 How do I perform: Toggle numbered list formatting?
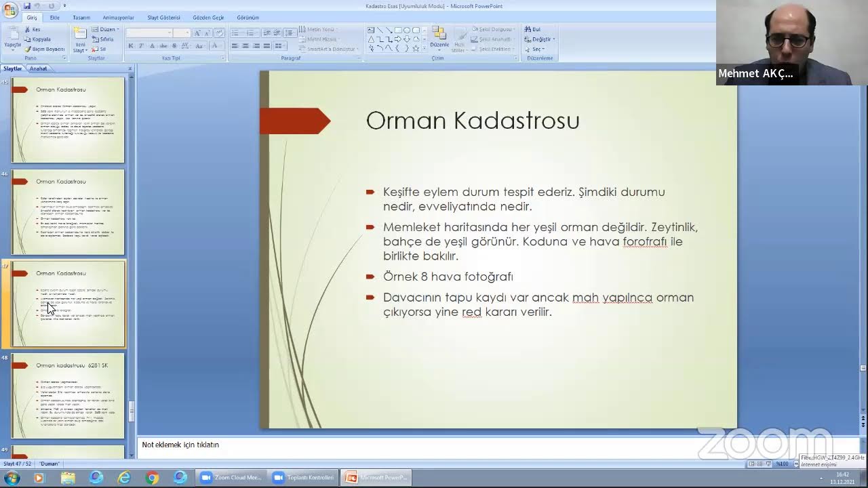point(252,33)
